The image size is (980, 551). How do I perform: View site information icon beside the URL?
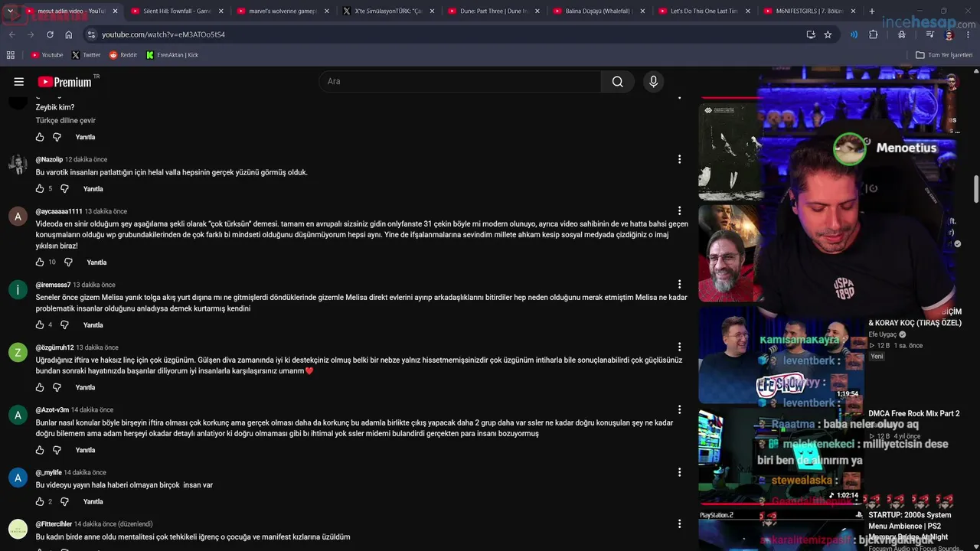tap(91, 34)
